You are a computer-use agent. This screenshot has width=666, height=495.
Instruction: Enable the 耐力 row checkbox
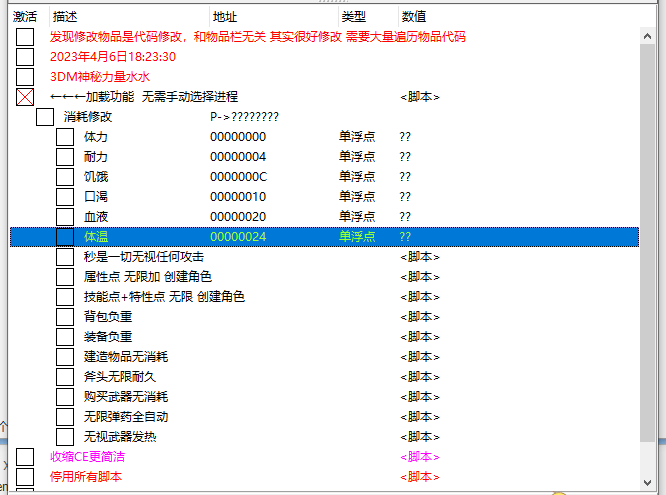[x=65, y=157]
